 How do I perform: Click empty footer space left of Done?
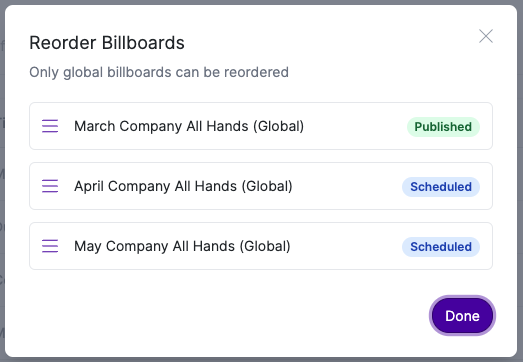pyautogui.click(x=227, y=316)
